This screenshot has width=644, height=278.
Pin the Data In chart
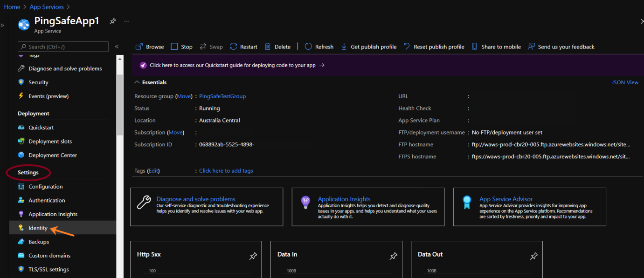click(394, 256)
